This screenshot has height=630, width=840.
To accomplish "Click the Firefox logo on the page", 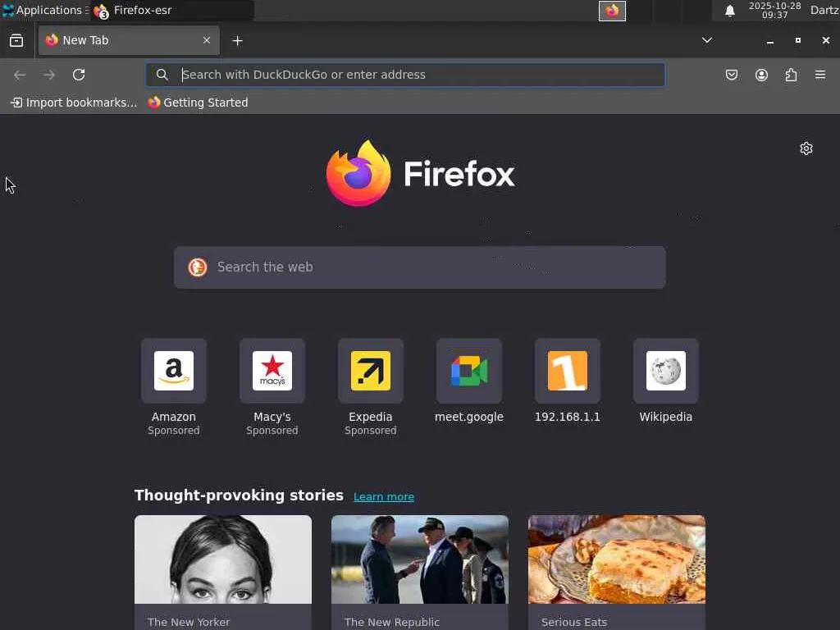I will 420,174.
